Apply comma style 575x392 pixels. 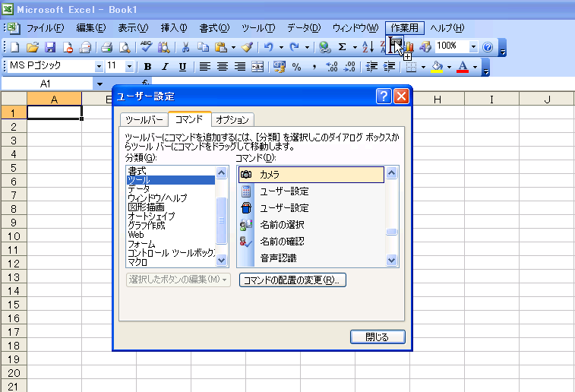click(314, 67)
